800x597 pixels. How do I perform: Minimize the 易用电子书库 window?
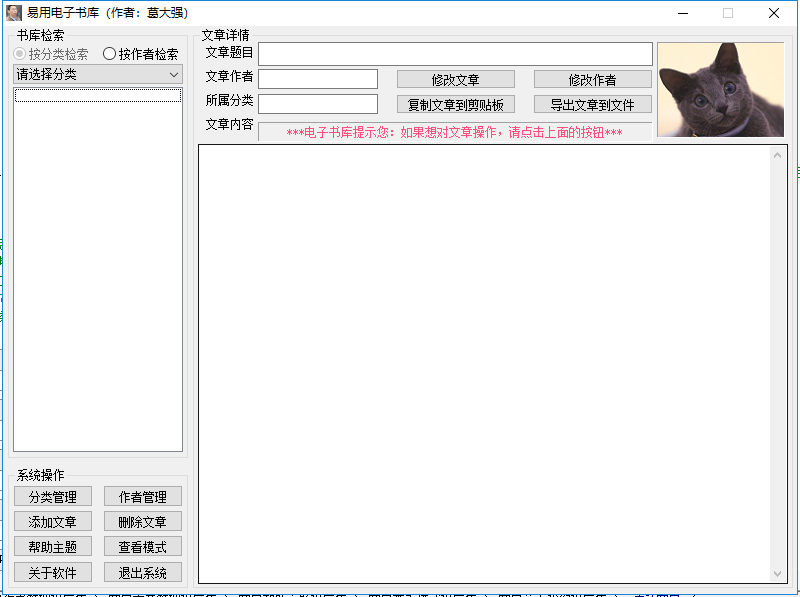(x=683, y=13)
